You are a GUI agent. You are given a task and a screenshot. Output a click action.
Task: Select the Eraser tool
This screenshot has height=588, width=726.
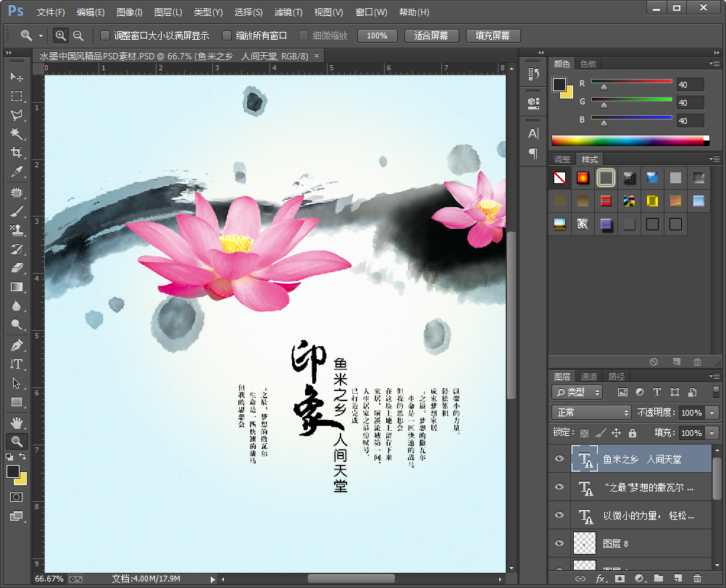click(16, 268)
